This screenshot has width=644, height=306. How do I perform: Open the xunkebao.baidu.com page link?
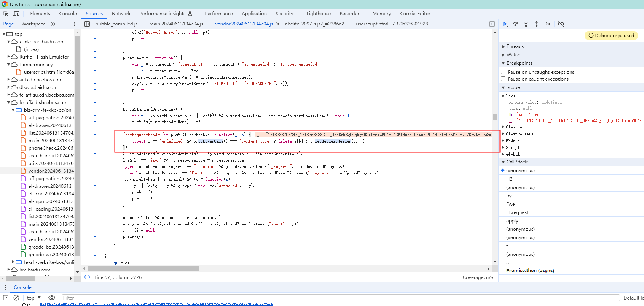click(x=156, y=304)
